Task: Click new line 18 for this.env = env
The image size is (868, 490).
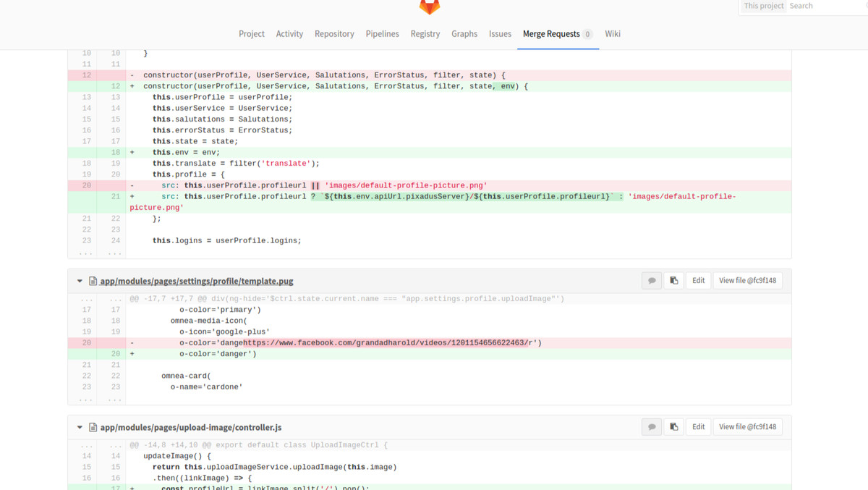Action: [x=115, y=153]
